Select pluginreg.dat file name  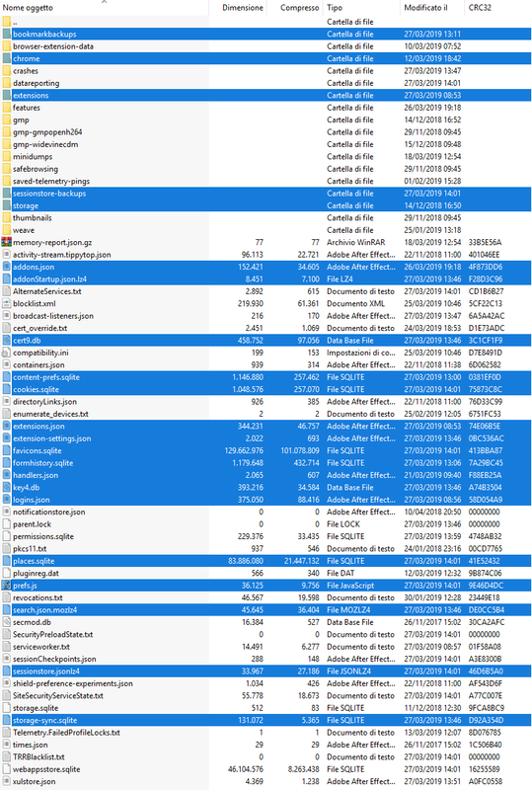(36, 574)
